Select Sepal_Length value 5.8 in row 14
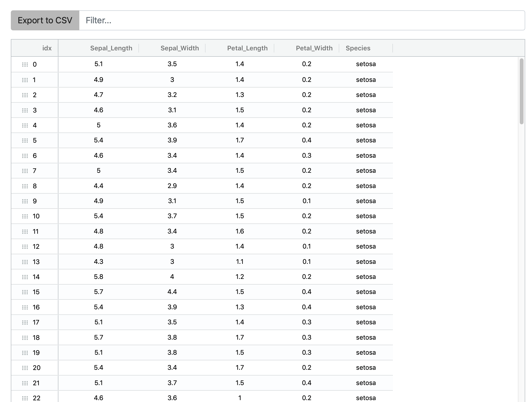This screenshot has width=532, height=402. point(99,277)
